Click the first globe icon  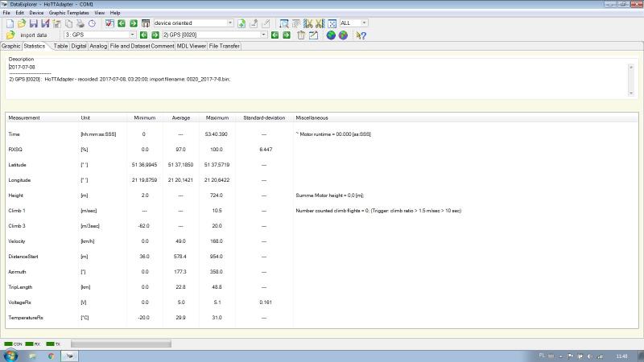pyautogui.click(x=331, y=35)
